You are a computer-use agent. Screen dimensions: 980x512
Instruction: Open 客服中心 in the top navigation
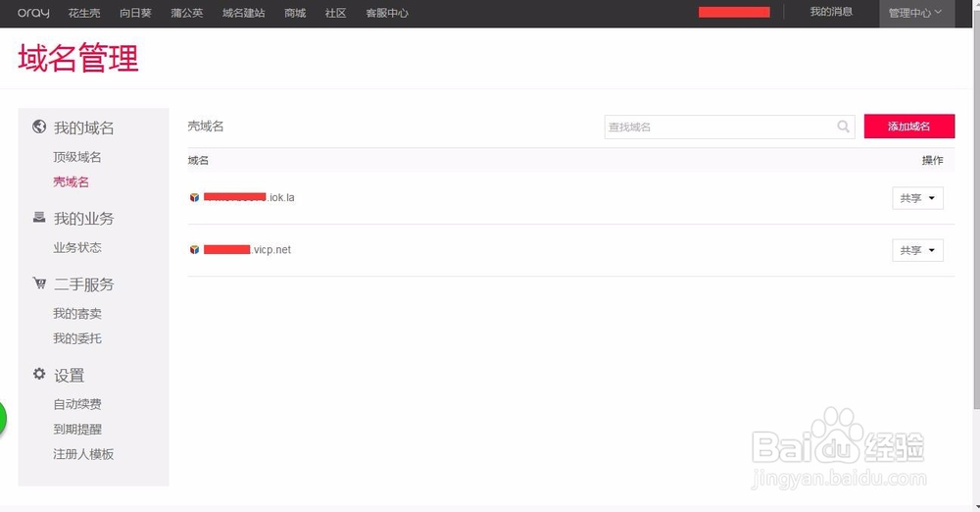[x=387, y=13]
